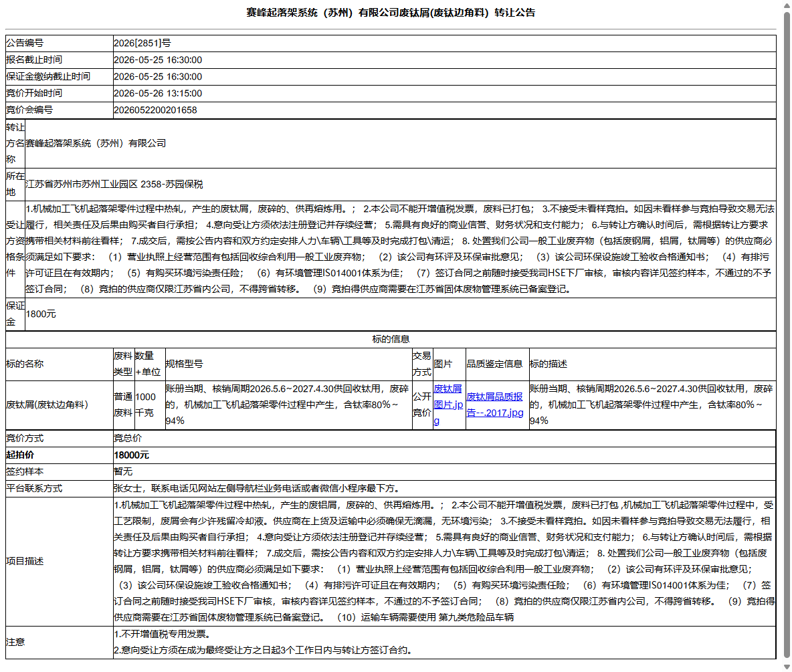Click the 废料类型 column header
Screen dimensions: 792x672
point(123,364)
